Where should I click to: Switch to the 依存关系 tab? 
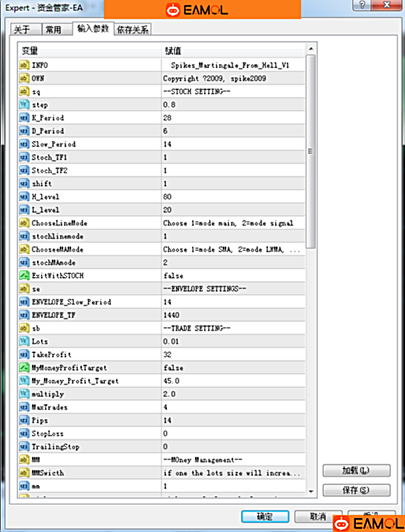pos(132,30)
